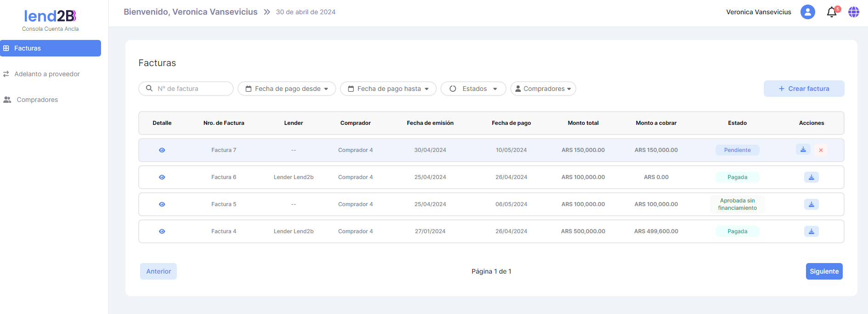This screenshot has height=314, width=868.
Task: Open the notifications bell
Action: pyautogui.click(x=832, y=12)
